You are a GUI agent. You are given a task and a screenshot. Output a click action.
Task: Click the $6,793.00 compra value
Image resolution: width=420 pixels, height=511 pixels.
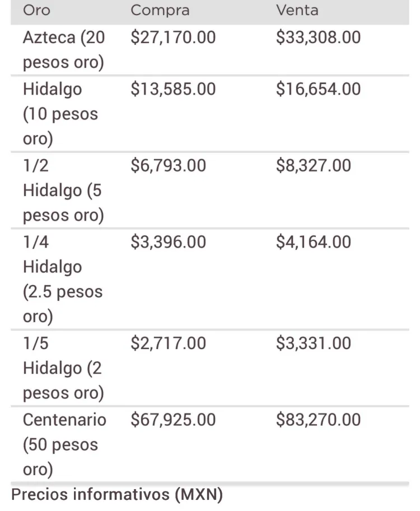(x=168, y=165)
